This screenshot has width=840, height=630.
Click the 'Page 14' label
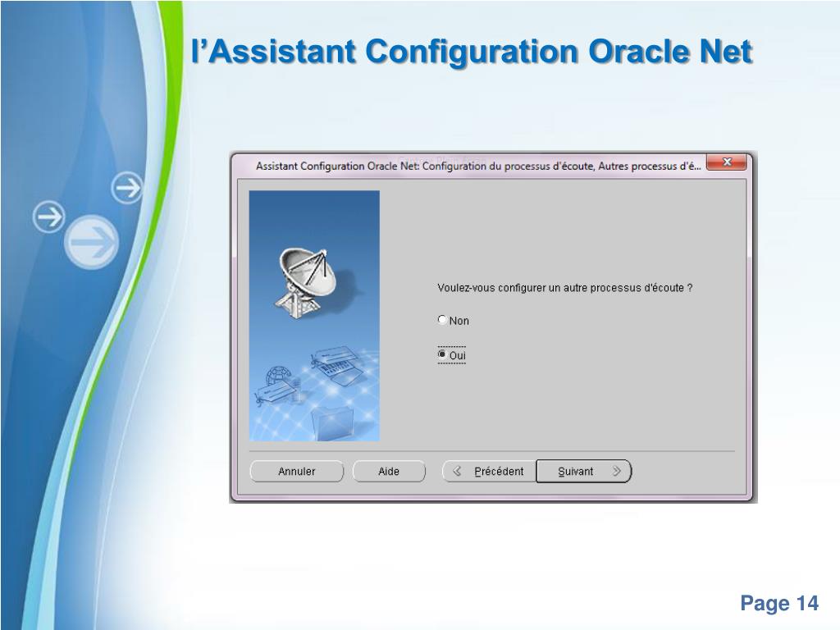779,603
